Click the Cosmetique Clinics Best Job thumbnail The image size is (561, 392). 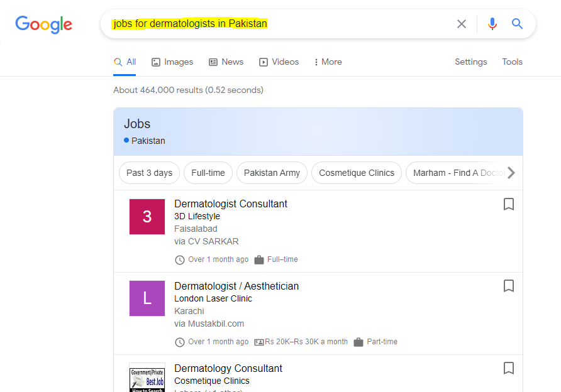147,378
